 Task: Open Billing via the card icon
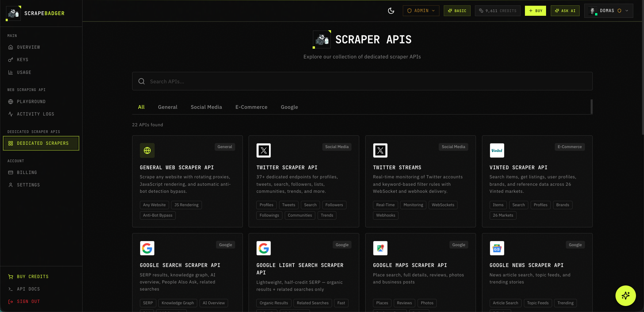pos(11,172)
